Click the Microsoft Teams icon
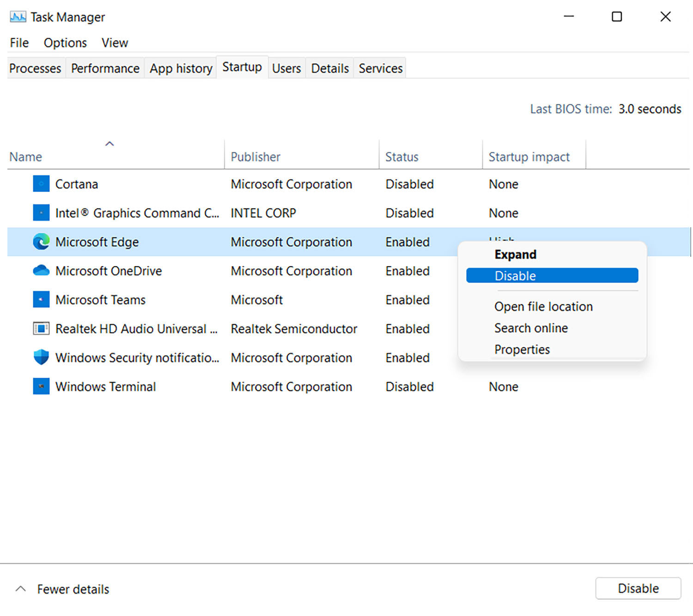 (x=41, y=300)
